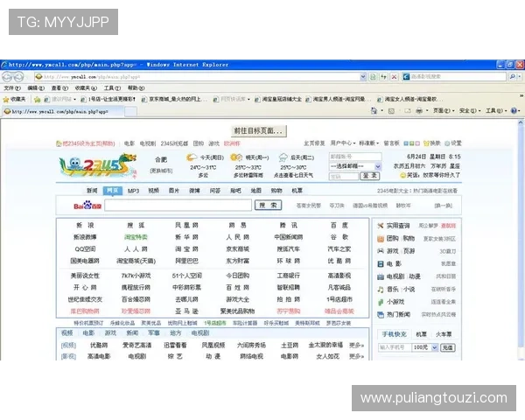525x420 pixels.
Task: Open the 把2345设为主页 link
Action: click(88, 143)
